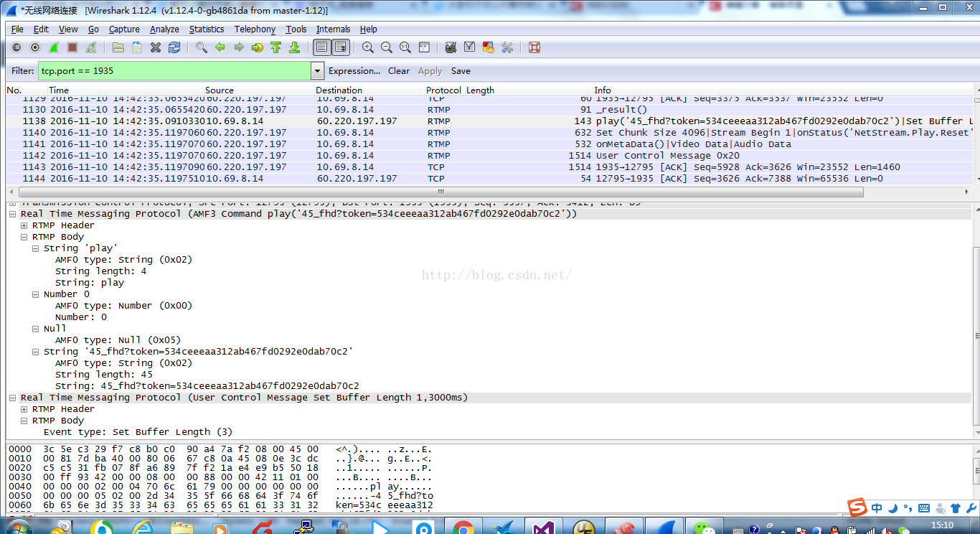Select packet 1142 User Control Message row
The height and width of the screenshot is (534, 980).
(x=490, y=156)
